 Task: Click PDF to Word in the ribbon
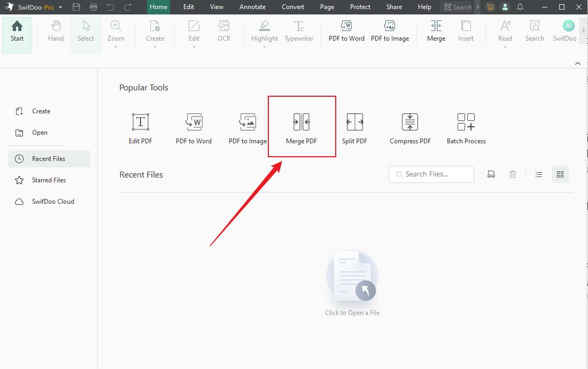(x=346, y=32)
